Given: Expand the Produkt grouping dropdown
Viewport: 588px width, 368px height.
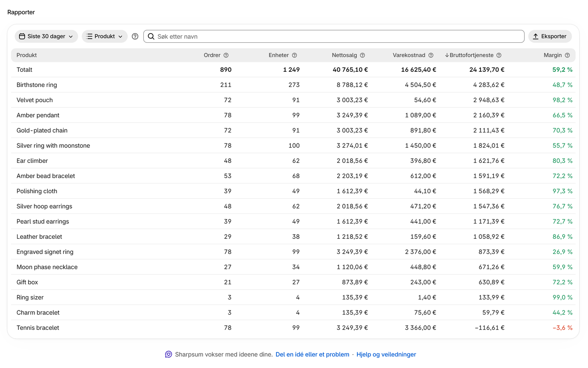Looking at the screenshot, I should [x=105, y=36].
